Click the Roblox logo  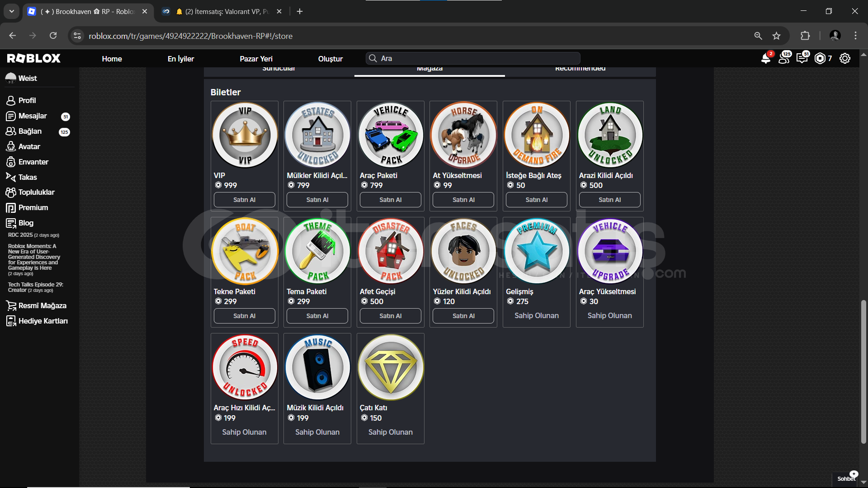(x=34, y=58)
